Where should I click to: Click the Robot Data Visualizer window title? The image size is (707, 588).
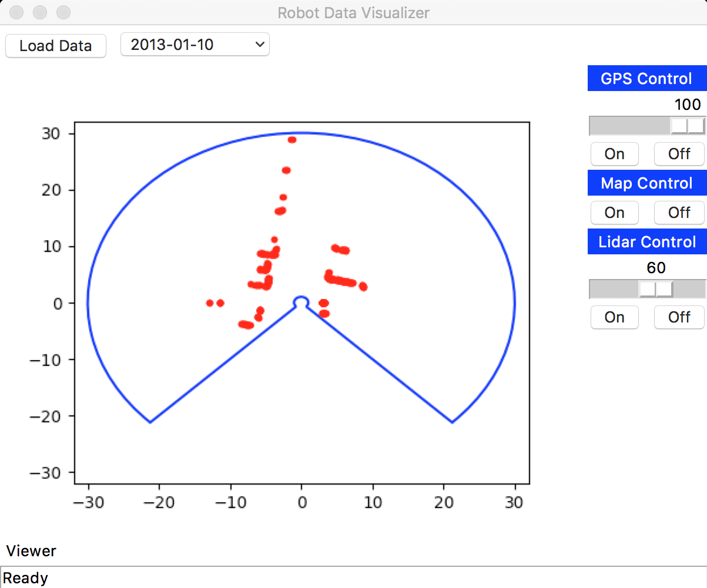click(353, 12)
